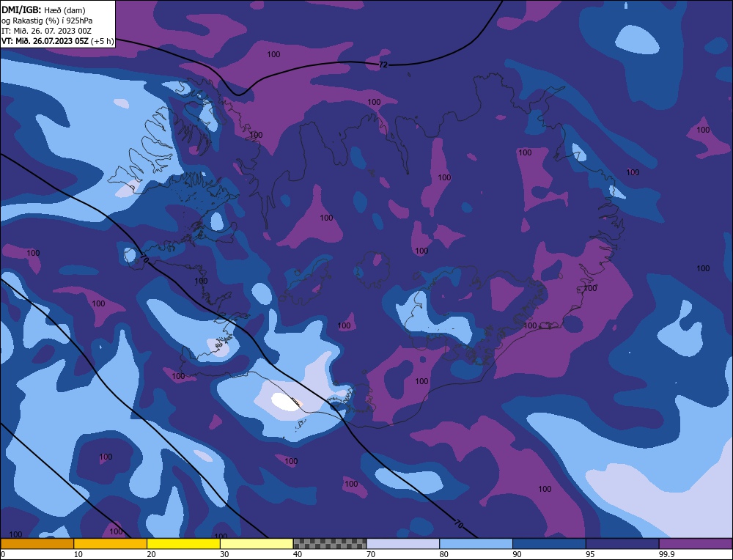733x560 pixels.
Task: Click the legend tick value "90"
Action: [517, 554]
